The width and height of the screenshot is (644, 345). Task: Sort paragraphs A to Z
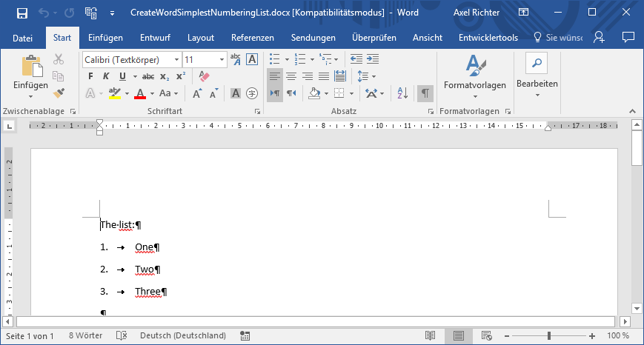[402, 93]
